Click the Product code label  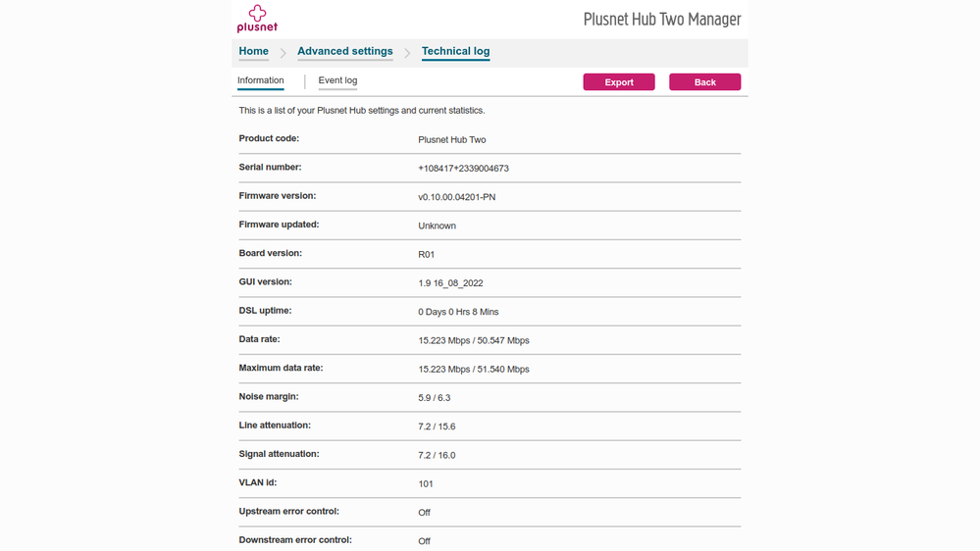click(x=269, y=138)
